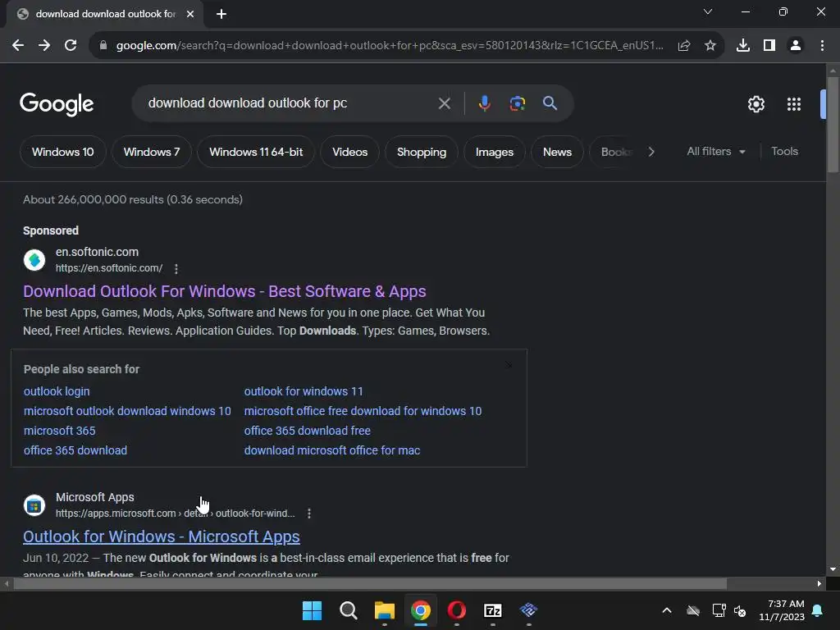The width and height of the screenshot is (840, 630).
Task: Reload the current page
Action: [71, 46]
